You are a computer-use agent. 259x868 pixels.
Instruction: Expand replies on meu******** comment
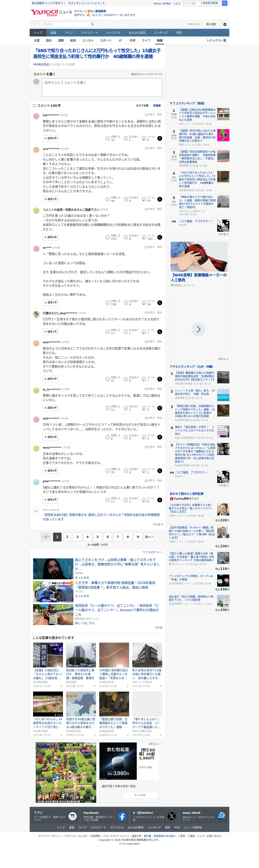pos(51,470)
